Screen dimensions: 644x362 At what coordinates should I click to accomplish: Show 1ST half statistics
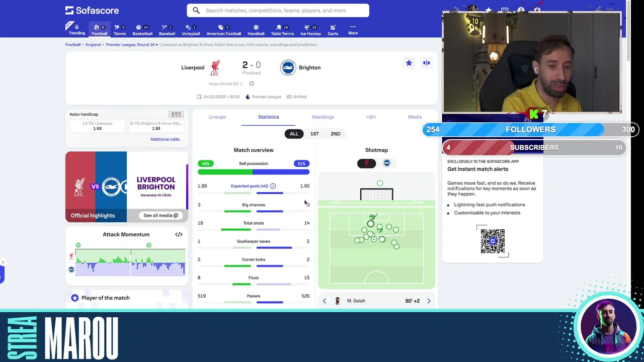[x=314, y=134]
